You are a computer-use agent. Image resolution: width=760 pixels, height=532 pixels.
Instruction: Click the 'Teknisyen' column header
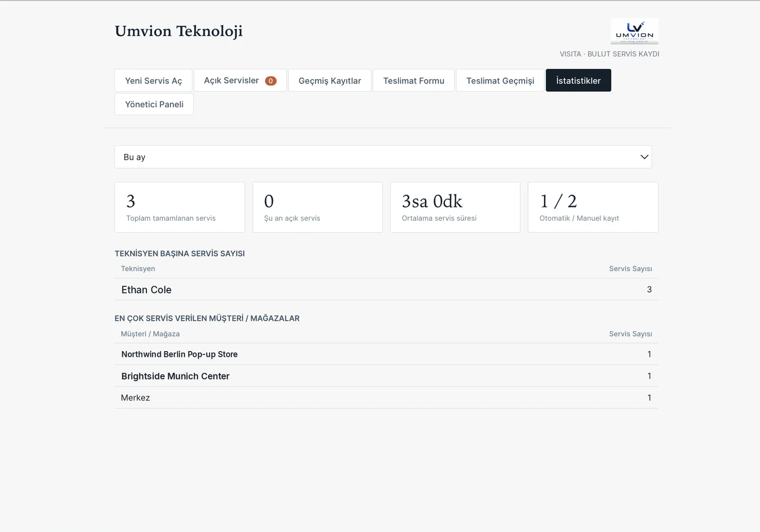pyautogui.click(x=138, y=269)
